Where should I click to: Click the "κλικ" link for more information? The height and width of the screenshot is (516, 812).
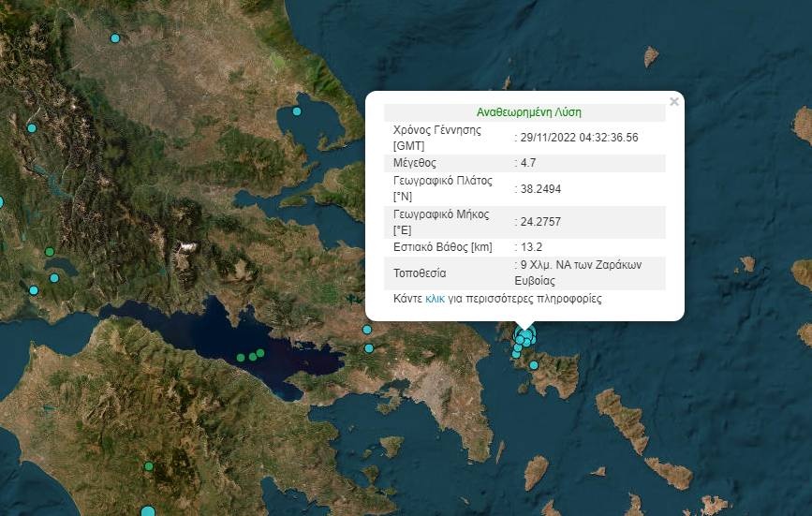tap(435, 299)
